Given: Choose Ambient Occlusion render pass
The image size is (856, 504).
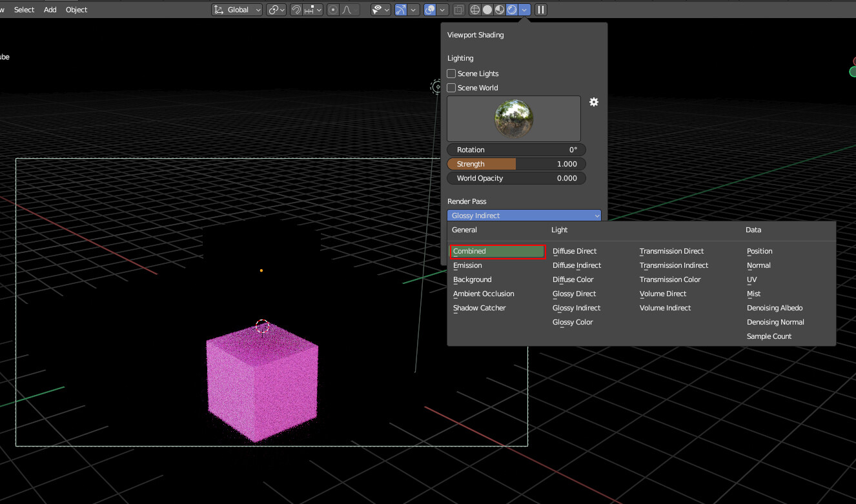Looking at the screenshot, I should [484, 294].
